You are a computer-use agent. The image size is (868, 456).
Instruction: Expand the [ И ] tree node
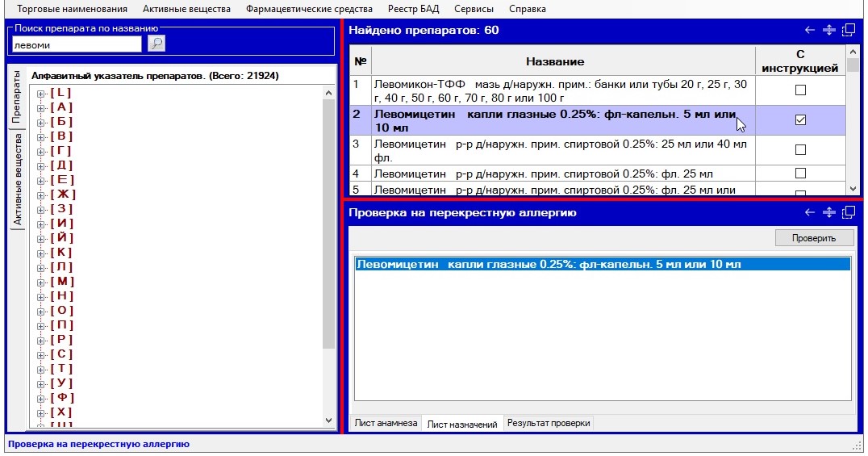point(40,224)
